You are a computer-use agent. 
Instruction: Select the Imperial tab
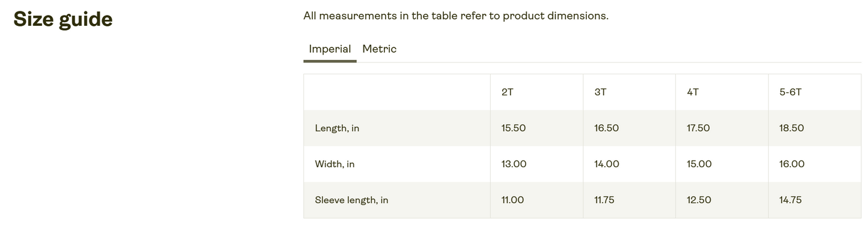coord(330,49)
